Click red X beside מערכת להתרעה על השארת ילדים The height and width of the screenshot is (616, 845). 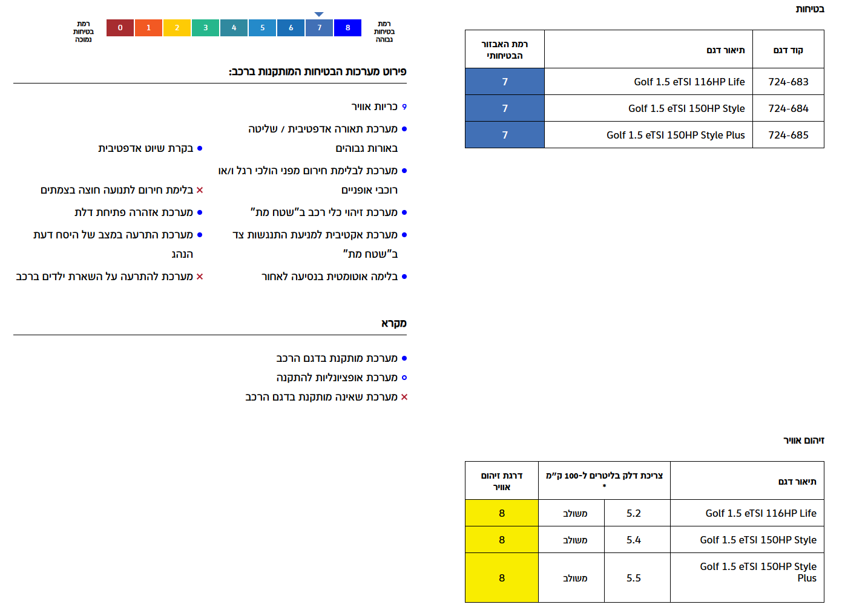click(x=200, y=277)
